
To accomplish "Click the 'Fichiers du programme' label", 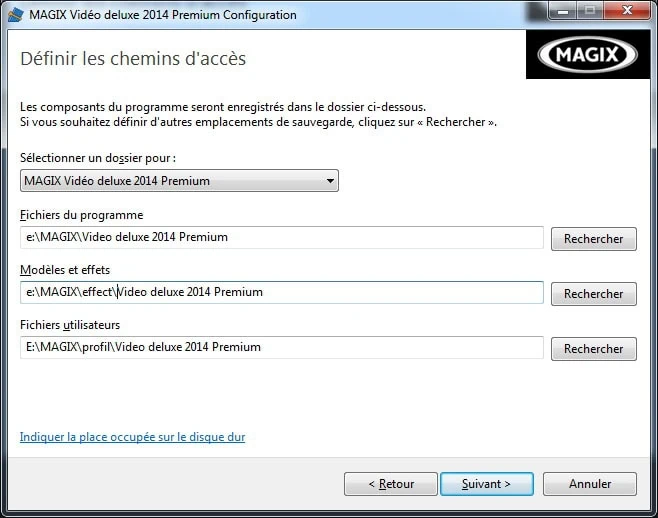I will point(81,215).
